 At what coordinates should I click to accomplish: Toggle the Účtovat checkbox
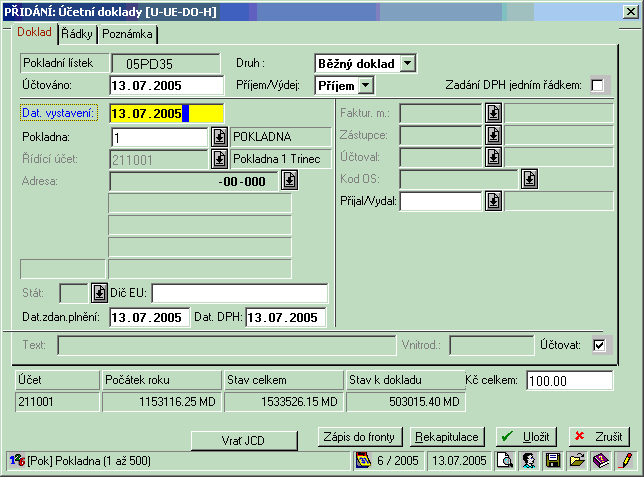click(x=599, y=345)
